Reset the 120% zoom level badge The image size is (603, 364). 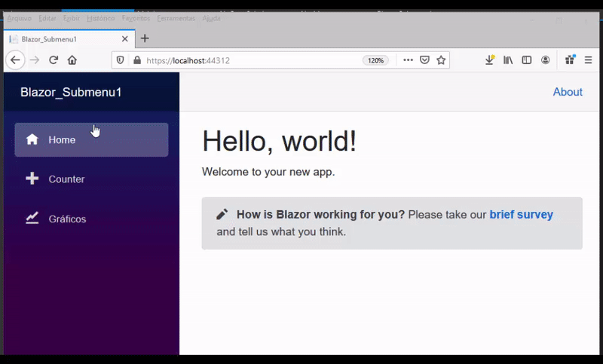[375, 60]
